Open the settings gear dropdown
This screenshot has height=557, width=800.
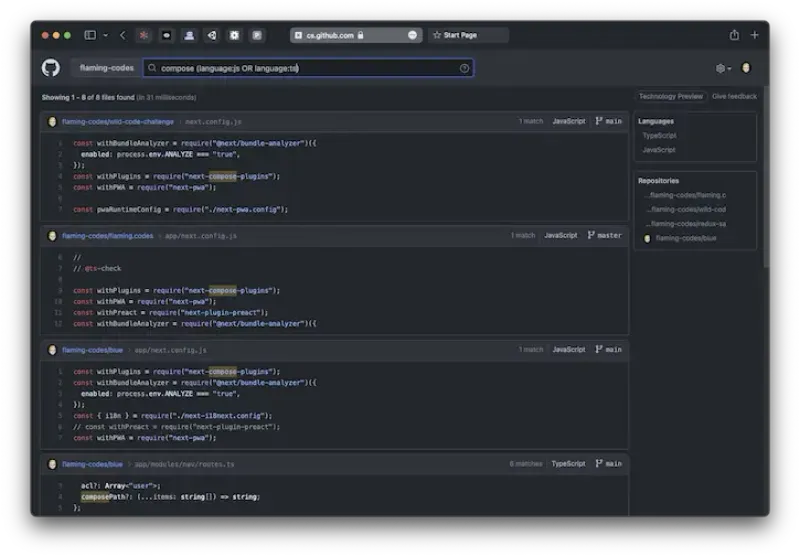723,68
